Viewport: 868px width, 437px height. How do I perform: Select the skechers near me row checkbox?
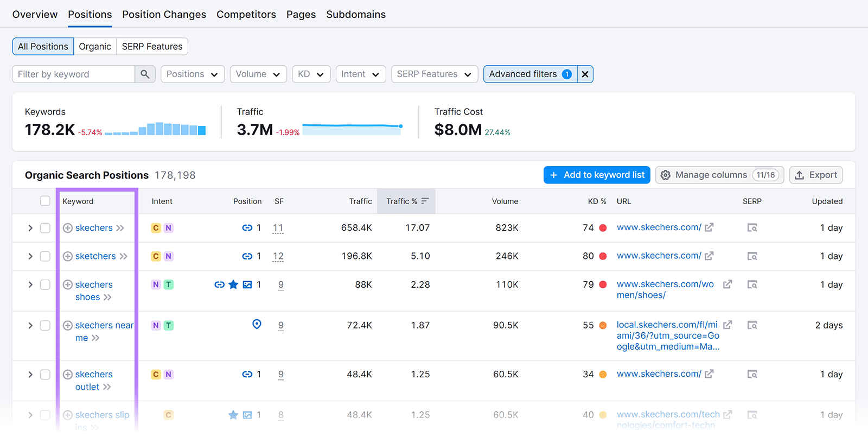[x=45, y=326]
